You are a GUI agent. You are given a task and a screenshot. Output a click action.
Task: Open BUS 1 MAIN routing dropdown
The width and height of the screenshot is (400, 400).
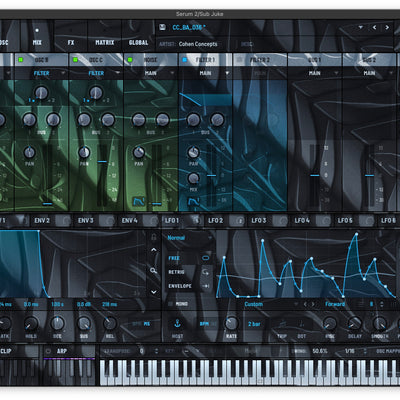[x=314, y=73]
